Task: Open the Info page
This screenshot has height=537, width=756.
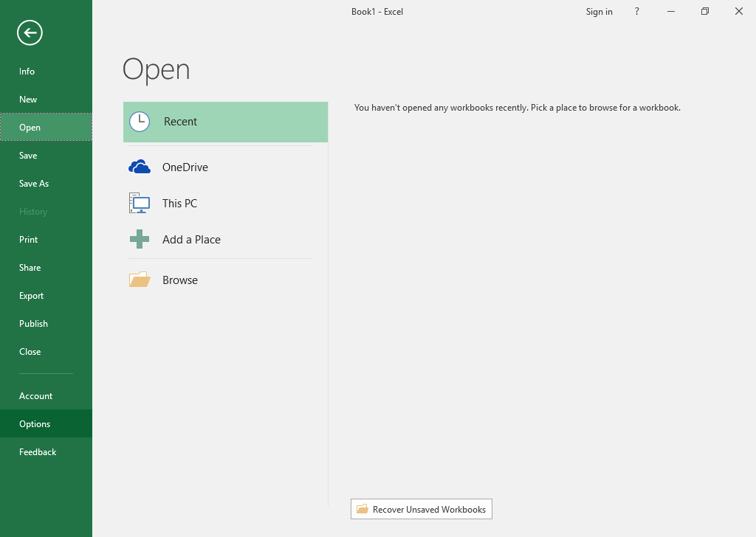Action: [x=46, y=72]
